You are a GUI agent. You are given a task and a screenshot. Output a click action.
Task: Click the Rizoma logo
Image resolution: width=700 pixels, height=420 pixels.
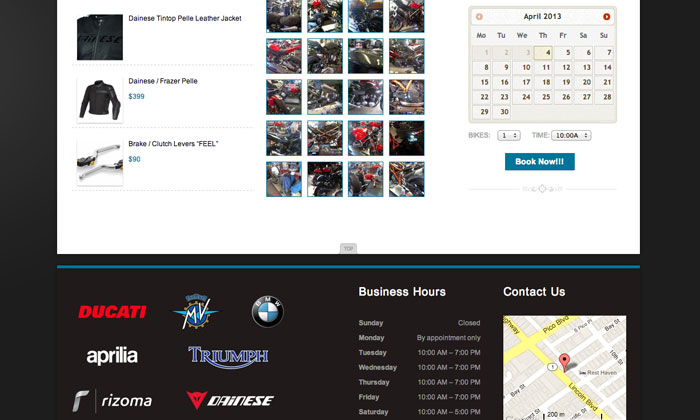(112, 401)
